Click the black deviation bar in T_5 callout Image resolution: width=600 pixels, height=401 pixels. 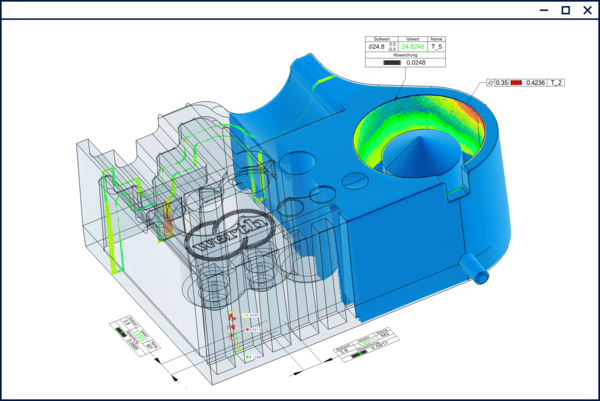click(391, 64)
